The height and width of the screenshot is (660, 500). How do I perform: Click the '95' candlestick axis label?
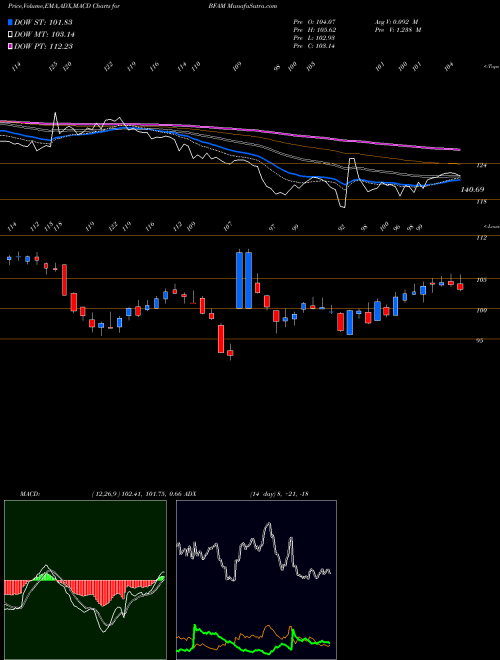tap(479, 341)
